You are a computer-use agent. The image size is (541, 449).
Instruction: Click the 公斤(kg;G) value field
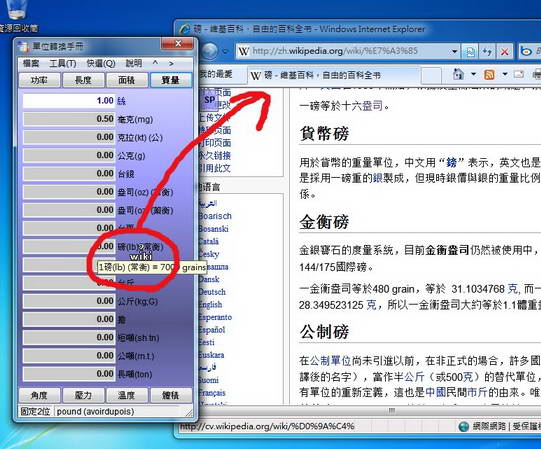(69, 301)
